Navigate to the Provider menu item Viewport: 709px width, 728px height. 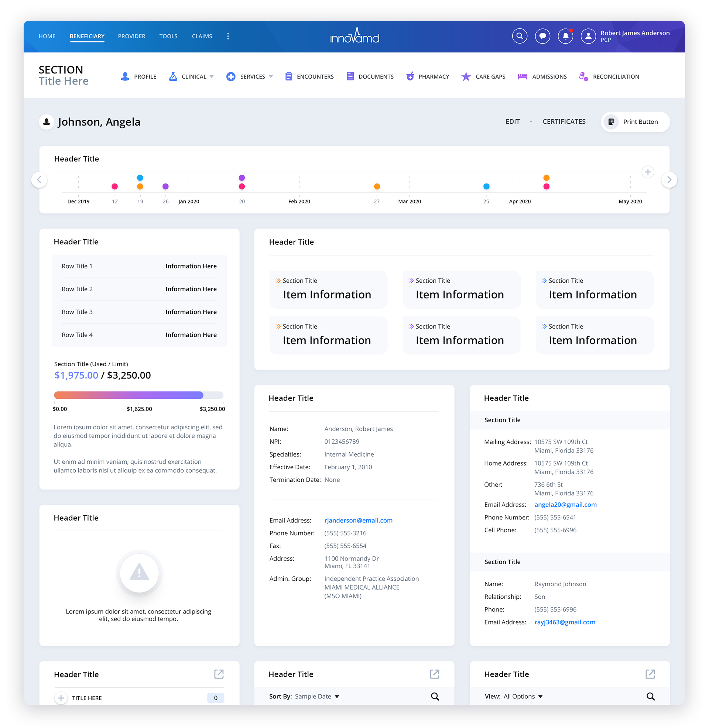point(131,36)
